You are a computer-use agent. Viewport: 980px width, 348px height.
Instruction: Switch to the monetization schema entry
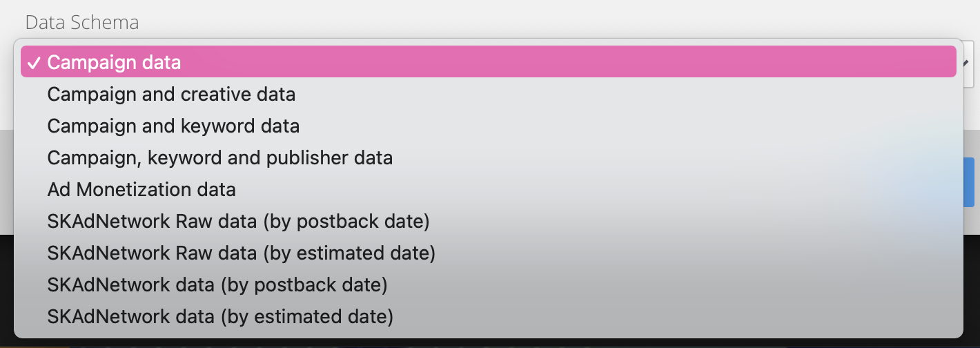[141, 189]
